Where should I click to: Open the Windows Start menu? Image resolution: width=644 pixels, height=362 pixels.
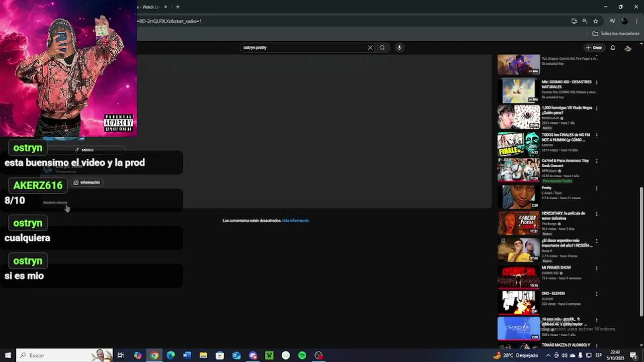click(x=8, y=355)
